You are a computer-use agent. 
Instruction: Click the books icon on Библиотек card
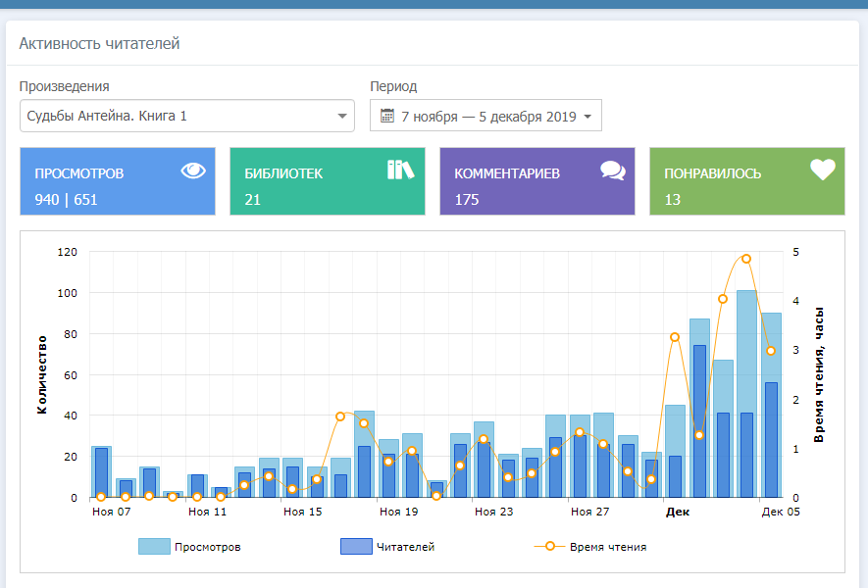pos(400,170)
